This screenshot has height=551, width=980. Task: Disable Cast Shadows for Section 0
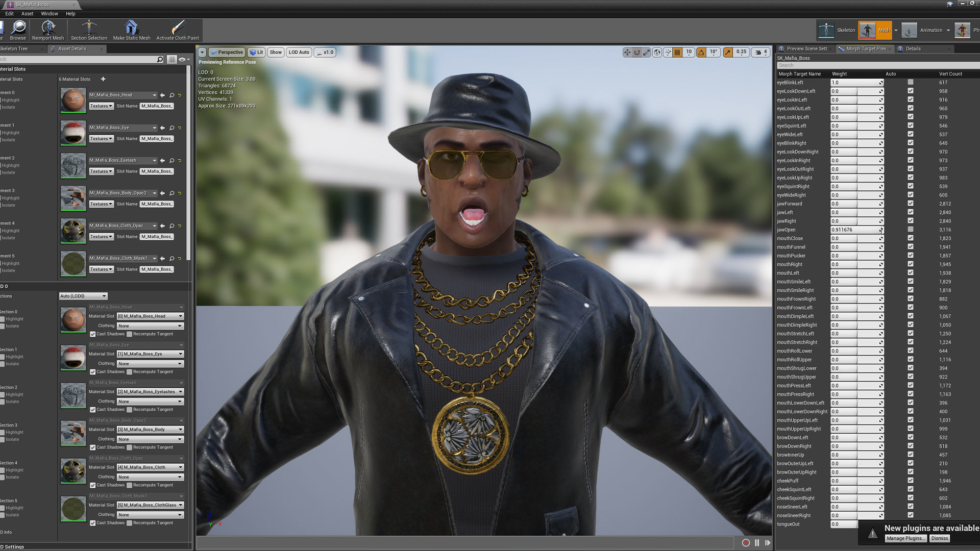[x=93, y=334]
